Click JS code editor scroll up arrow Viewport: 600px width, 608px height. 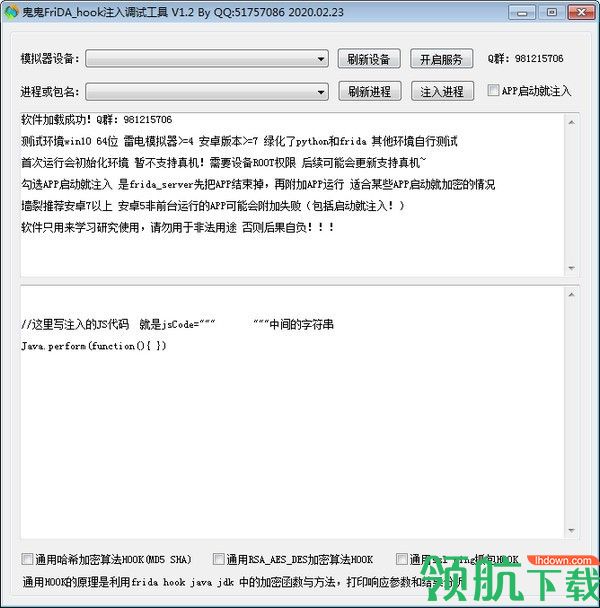571,295
